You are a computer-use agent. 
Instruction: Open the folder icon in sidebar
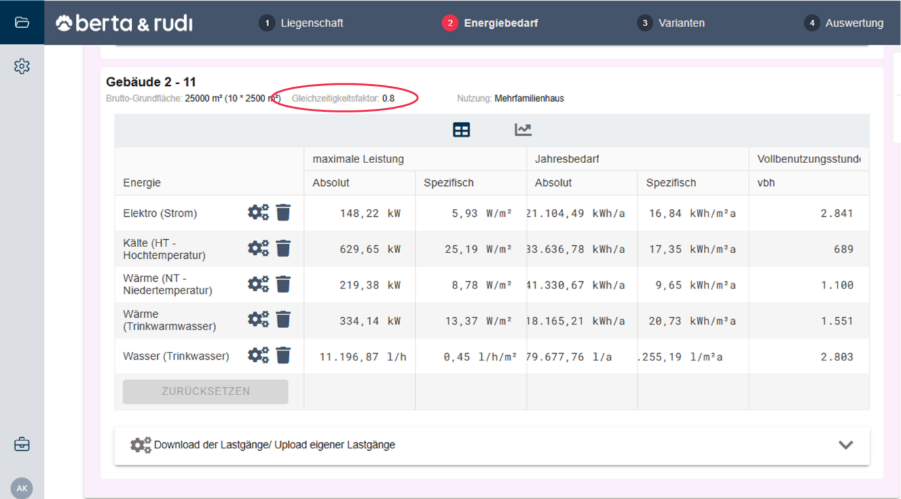click(x=22, y=22)
